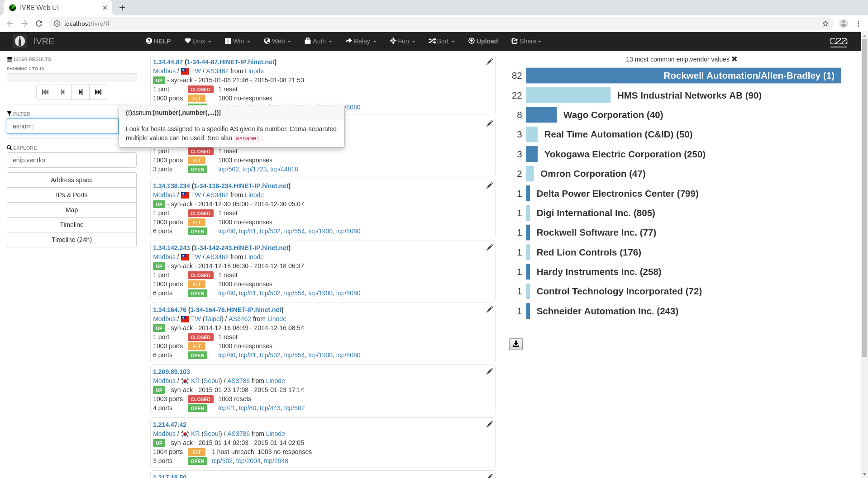Click the results progress bar
This screenshot has height=478, width=868.
[72, 78]
